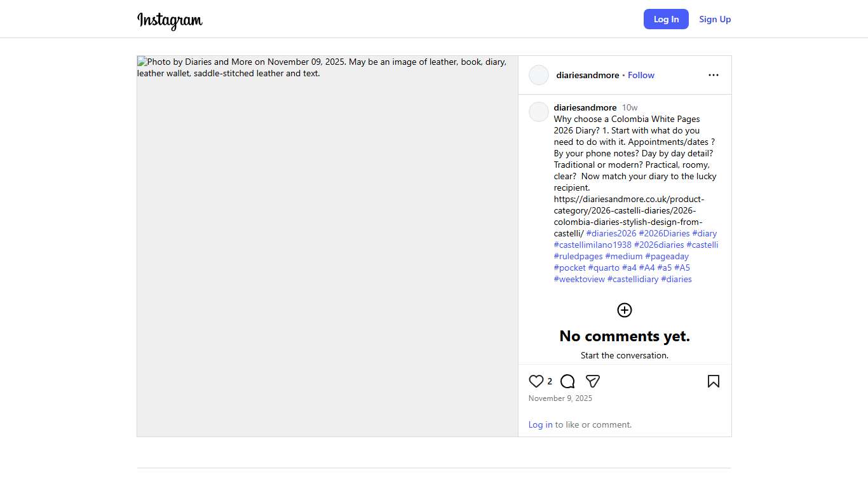Open diariesandmore username in header
This screenshot has height=488, width=868.
pos(587,75)
